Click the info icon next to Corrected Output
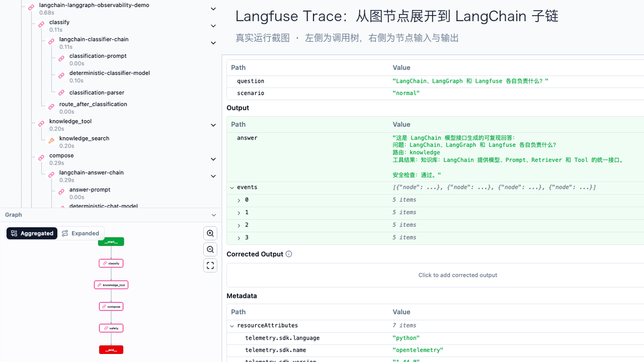This screenshot has width=644, height=362. (289, 254)
